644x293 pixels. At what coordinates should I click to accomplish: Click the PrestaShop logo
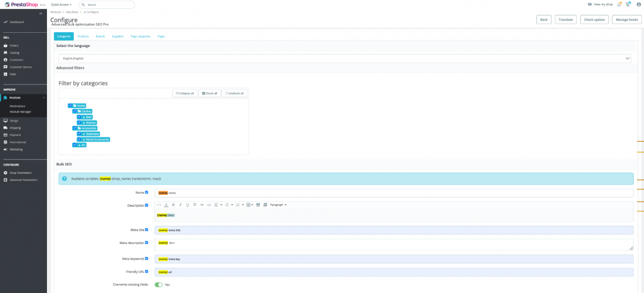[21, 5]
